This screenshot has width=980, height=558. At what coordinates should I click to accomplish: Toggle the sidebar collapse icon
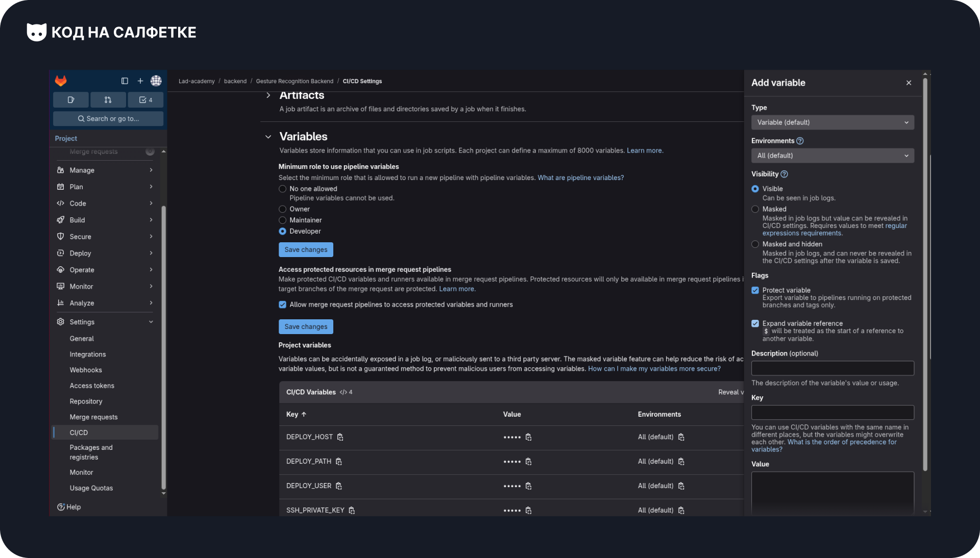pyautogui.click(x=125, y=81)
